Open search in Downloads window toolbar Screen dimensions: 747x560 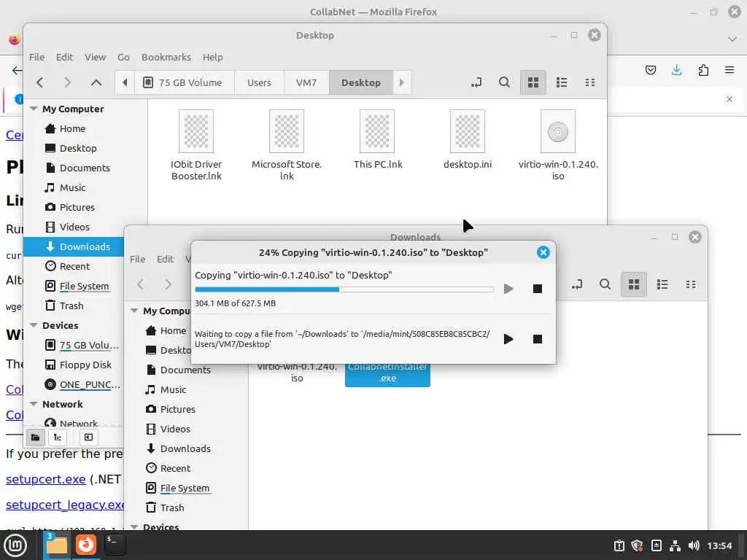click(605, 284)
